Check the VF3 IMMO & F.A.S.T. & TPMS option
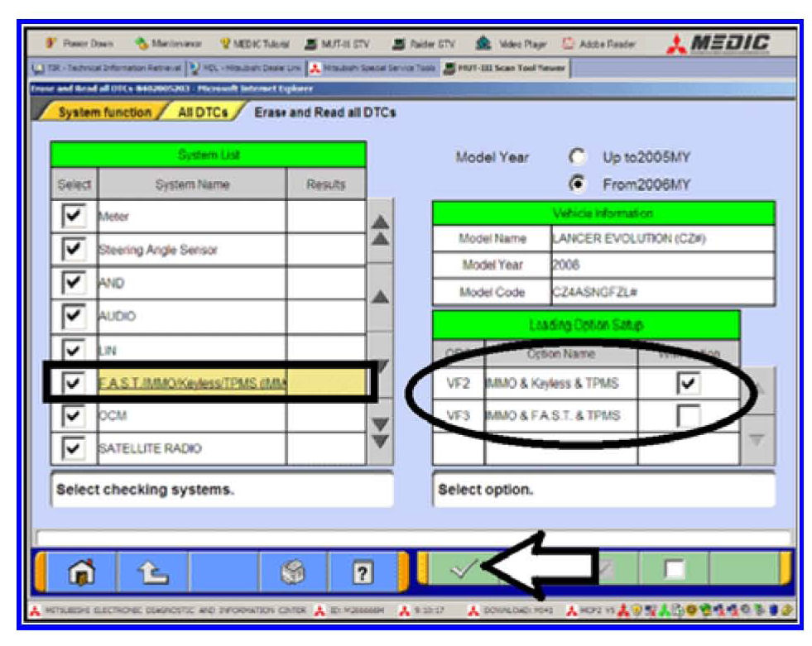The height and width of the screenshot is (646, 812). coord(688,416)
